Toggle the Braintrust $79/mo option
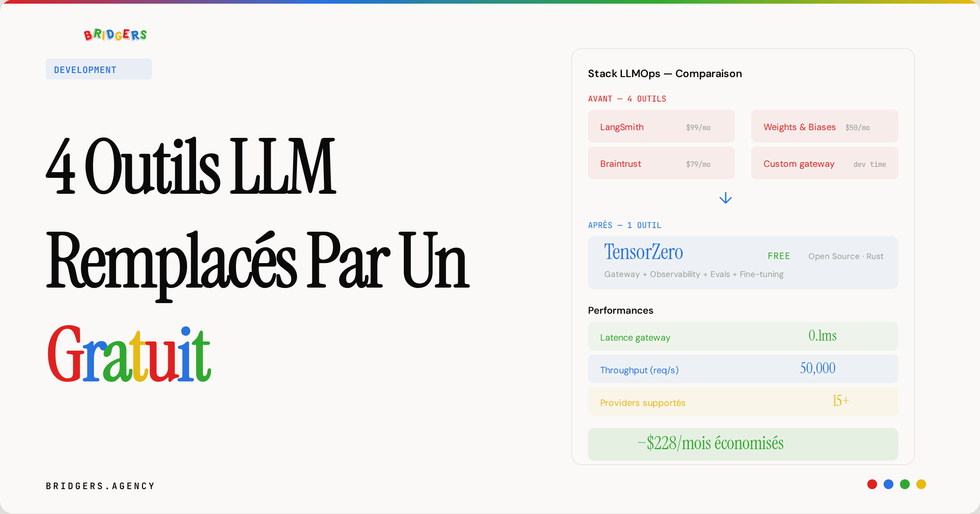This screenshot has width=980, height=514. tap(661, 163)
